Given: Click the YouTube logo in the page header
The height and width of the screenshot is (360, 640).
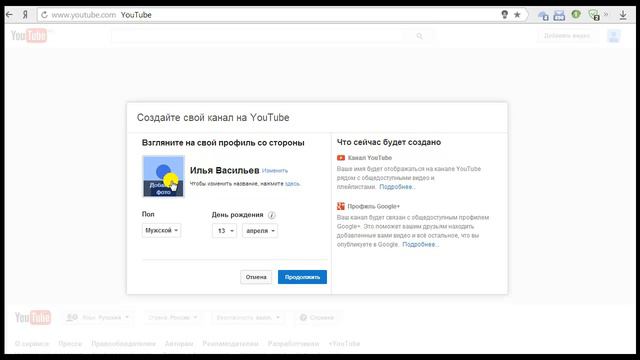Looking at the screenshot, I should pos(29,36).
